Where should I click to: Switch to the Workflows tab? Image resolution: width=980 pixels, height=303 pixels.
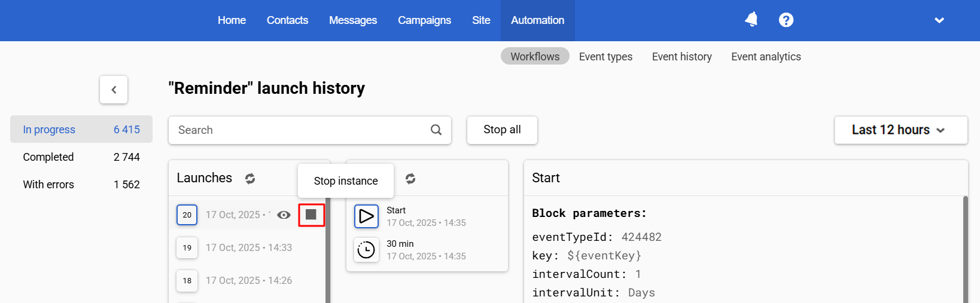click(535, 56)
